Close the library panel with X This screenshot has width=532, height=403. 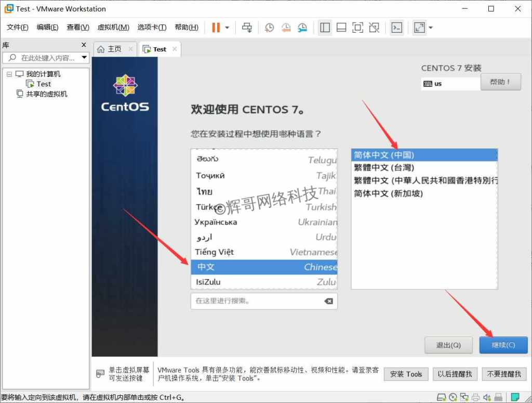point(84,45)
